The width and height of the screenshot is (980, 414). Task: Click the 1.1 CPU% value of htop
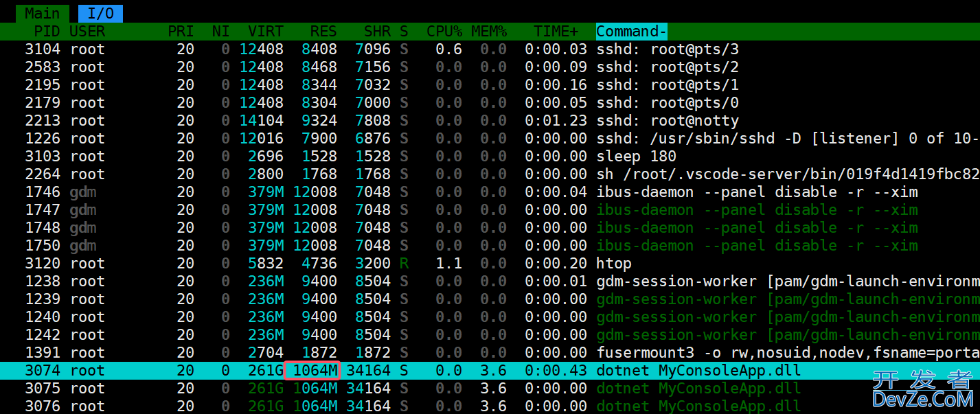click(x=448, y=264)
